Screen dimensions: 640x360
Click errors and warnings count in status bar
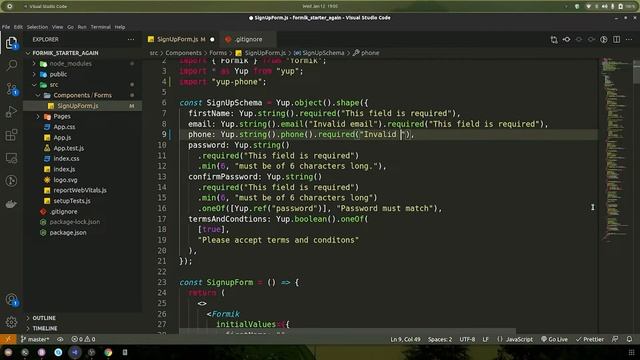[83, 339]
